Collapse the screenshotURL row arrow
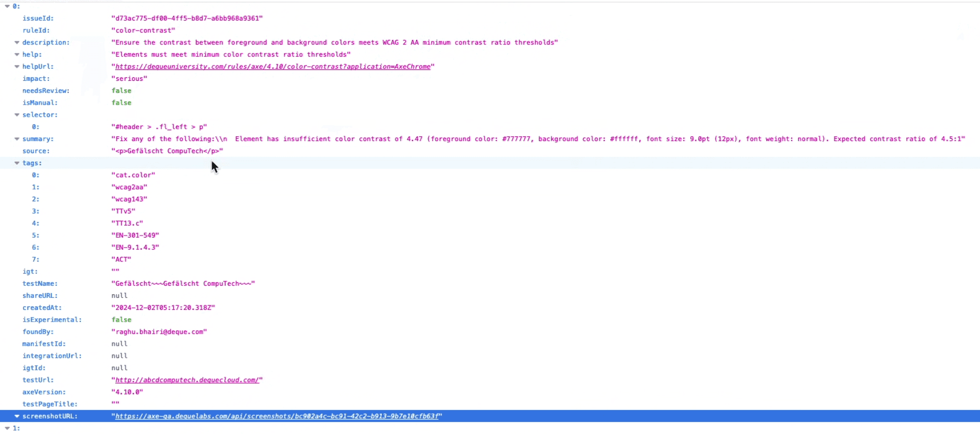 17,416
